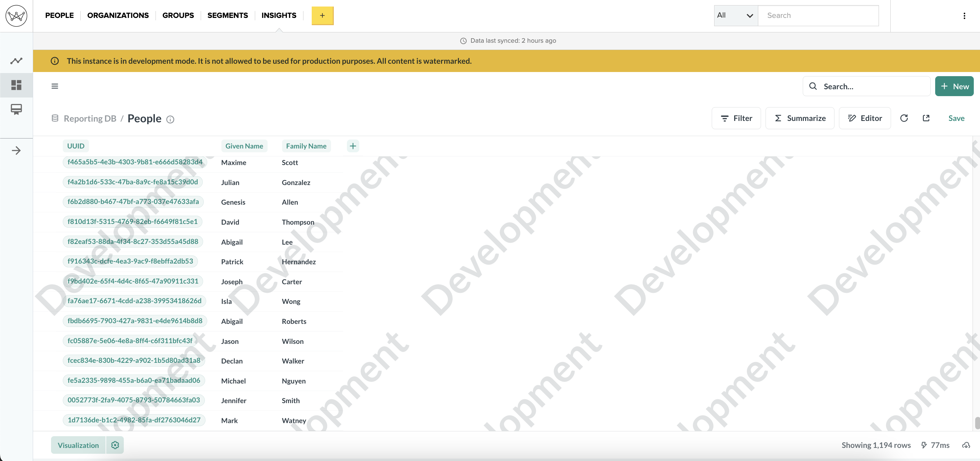Click the Save link
This screenshot has width=980, height=461.
956,118
